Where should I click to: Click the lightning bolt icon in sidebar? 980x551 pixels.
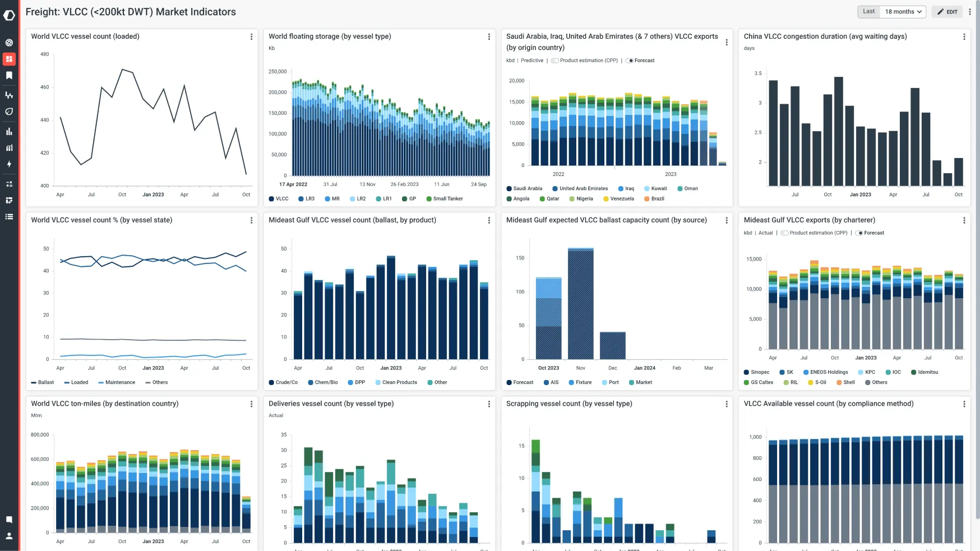pyautogui.click(x=9, y=164)
